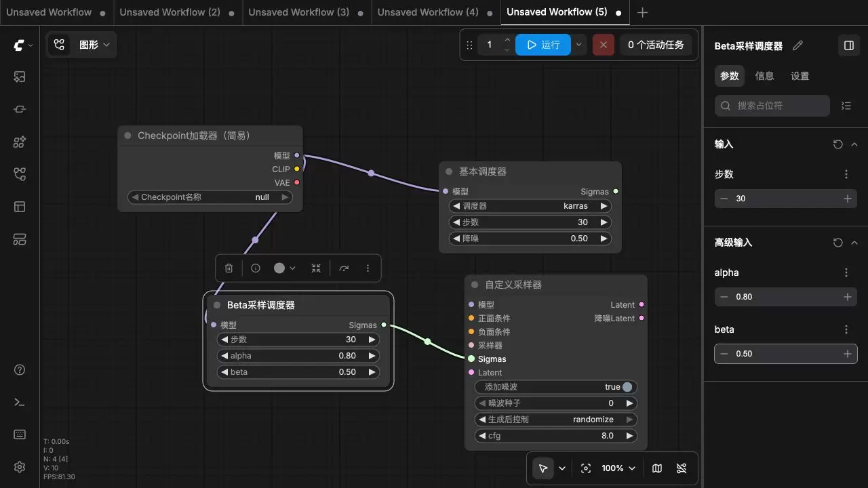Open the help center icon
This screenshot has height=488, width=868.
click(x=20, y=369)
